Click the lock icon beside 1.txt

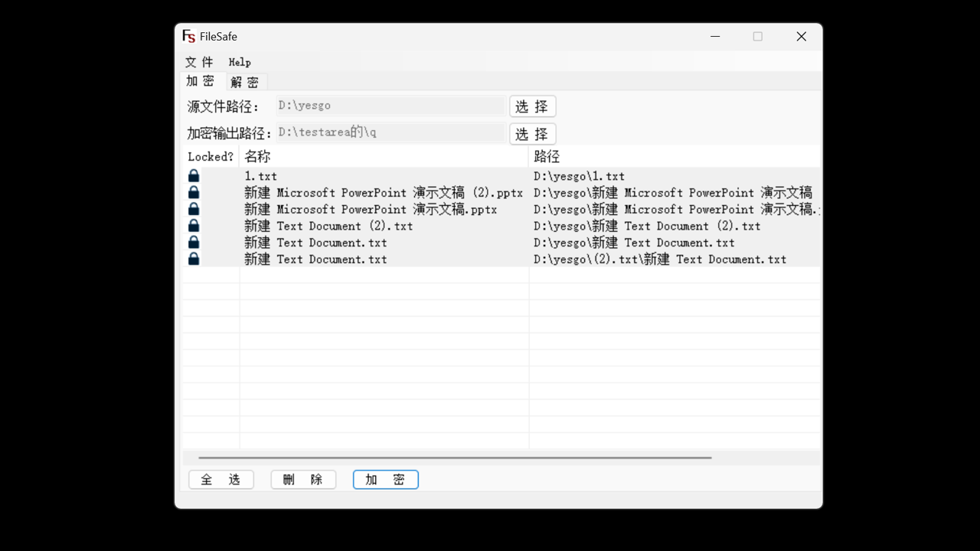coord(194,176)
